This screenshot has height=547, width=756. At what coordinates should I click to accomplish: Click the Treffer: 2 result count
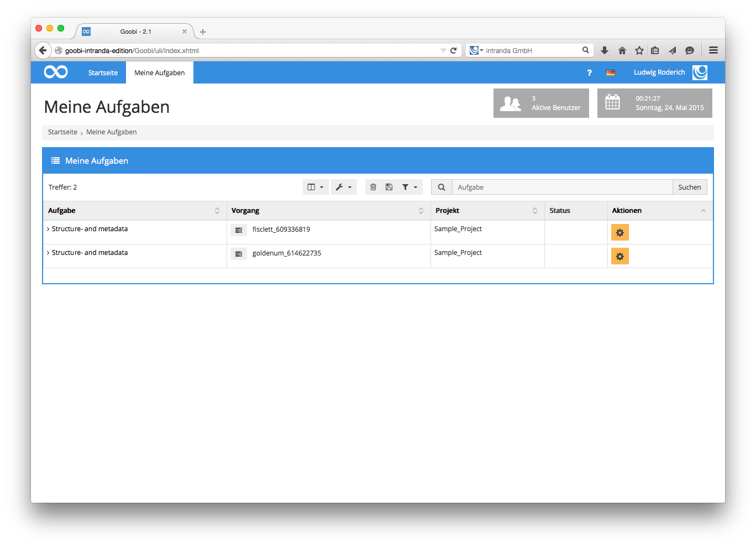click(63, 187)
